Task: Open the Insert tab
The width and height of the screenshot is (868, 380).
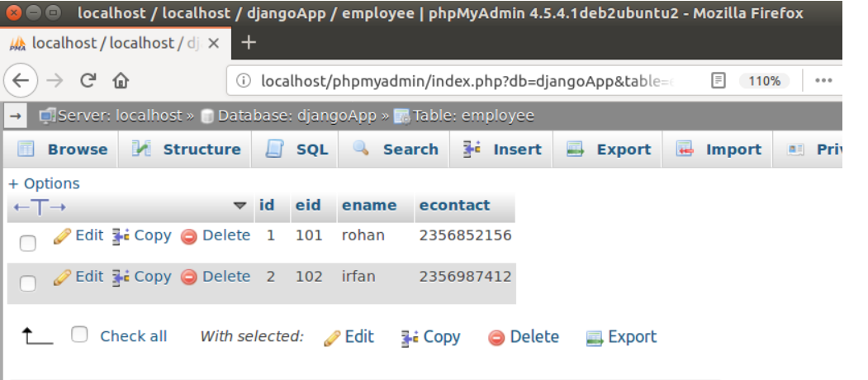Action: point(501,150)
